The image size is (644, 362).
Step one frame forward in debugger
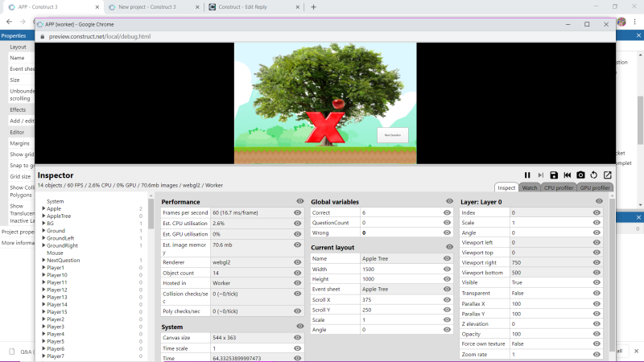540,175
